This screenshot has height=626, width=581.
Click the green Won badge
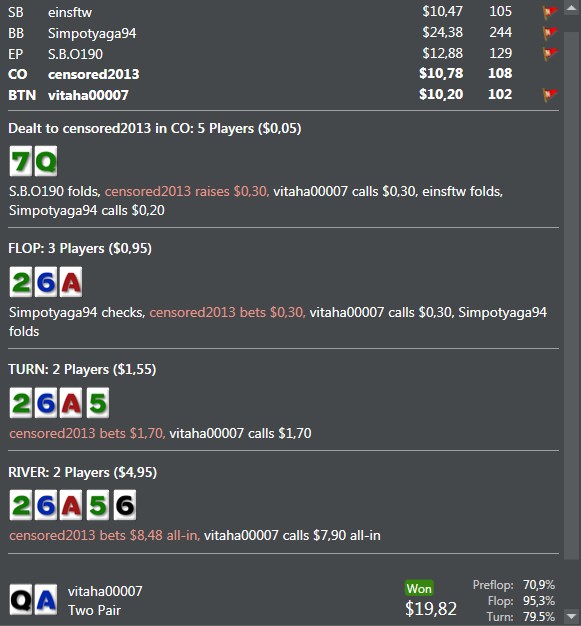[x=419, y=588]
